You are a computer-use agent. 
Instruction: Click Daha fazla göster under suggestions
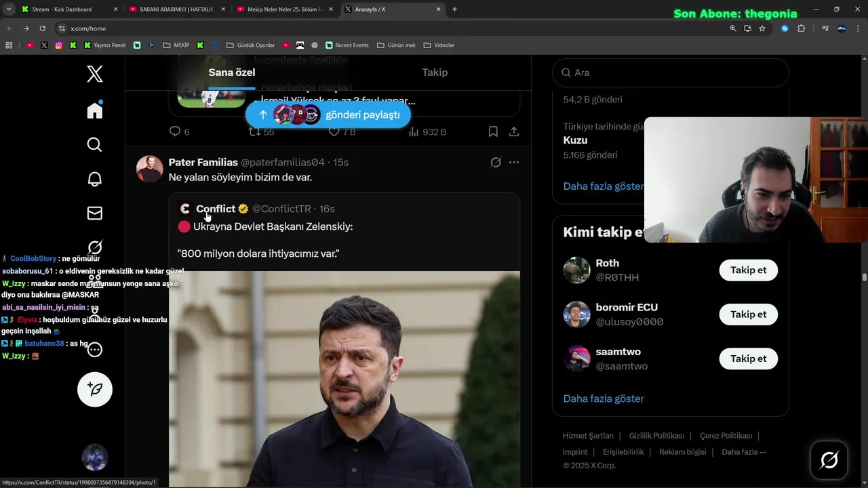(604, 399)
